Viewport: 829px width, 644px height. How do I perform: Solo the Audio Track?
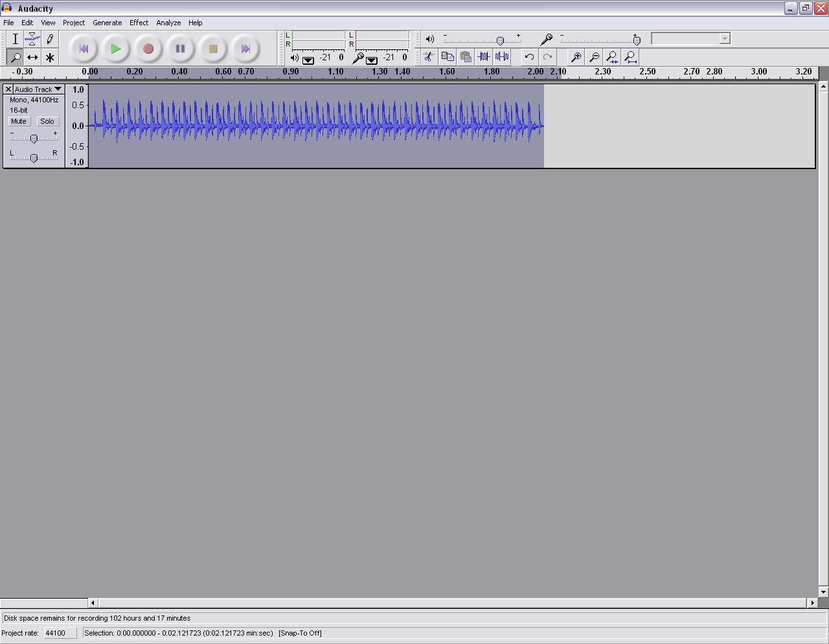[47, 121]
